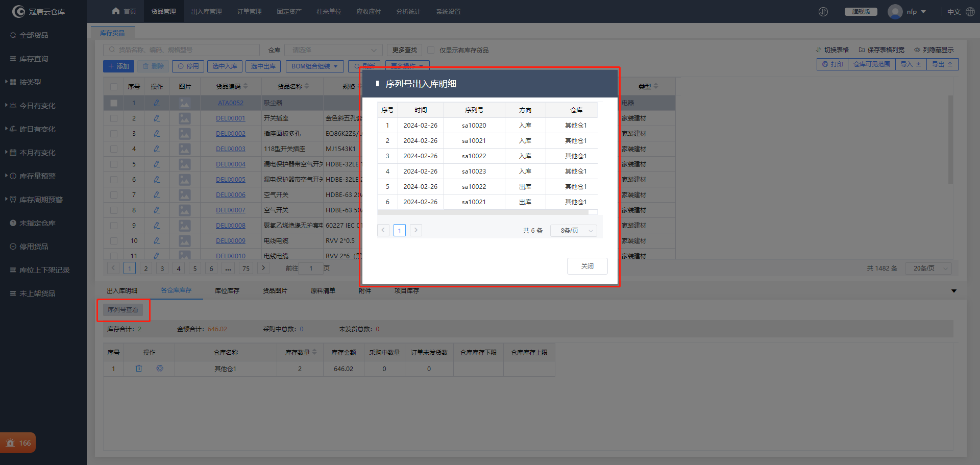
Task: Click the edit pencil for item ATA0052
Action: coord(157,103)
